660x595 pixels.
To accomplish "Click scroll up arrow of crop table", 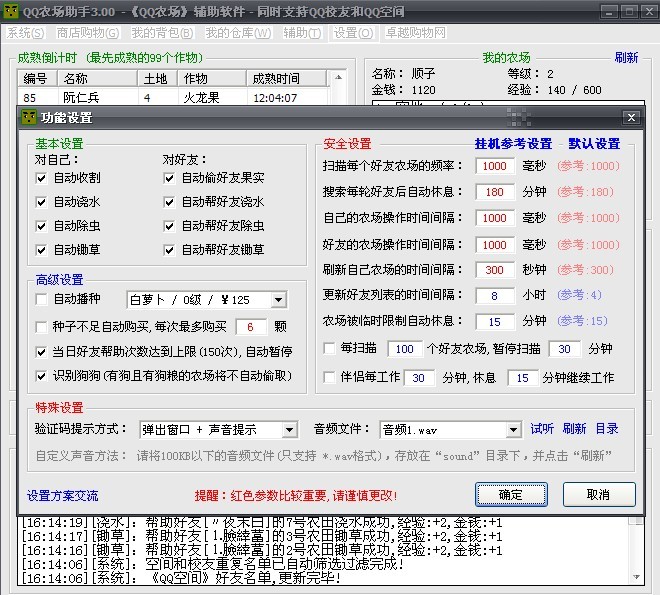I will pyautogui.click(x=338, y=77).
